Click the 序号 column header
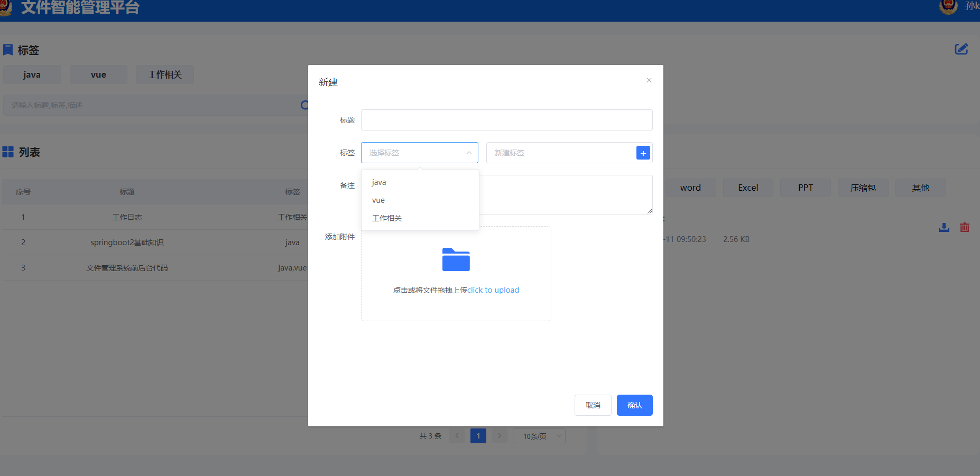This screenshot has height=476, width=980. coord(23,192)
